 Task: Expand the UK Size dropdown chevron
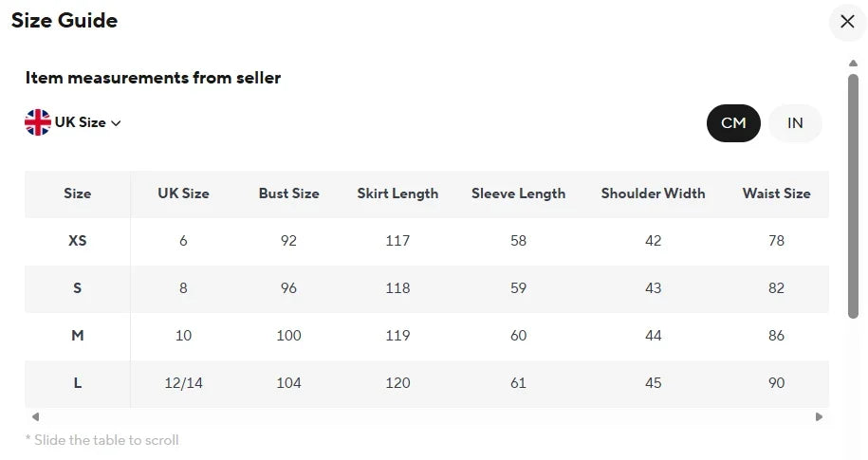116,123
